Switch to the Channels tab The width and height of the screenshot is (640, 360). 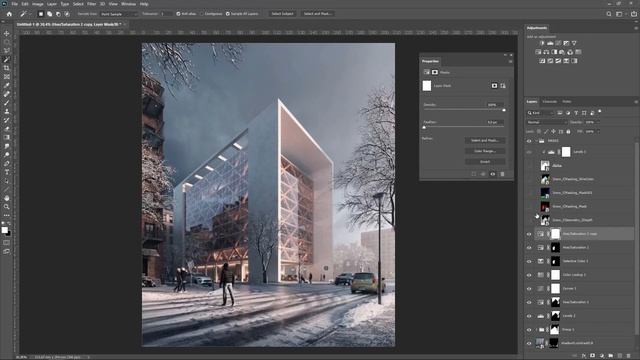point(549,102)
